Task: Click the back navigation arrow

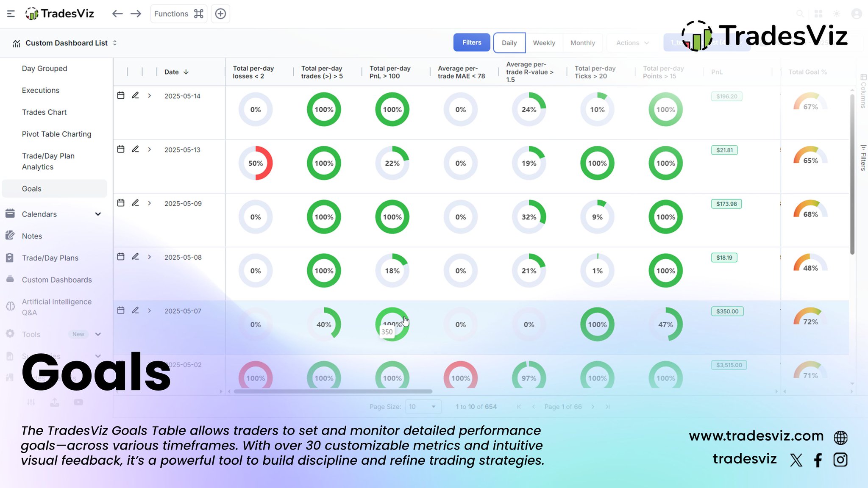Action: click(x=117, y=14)
